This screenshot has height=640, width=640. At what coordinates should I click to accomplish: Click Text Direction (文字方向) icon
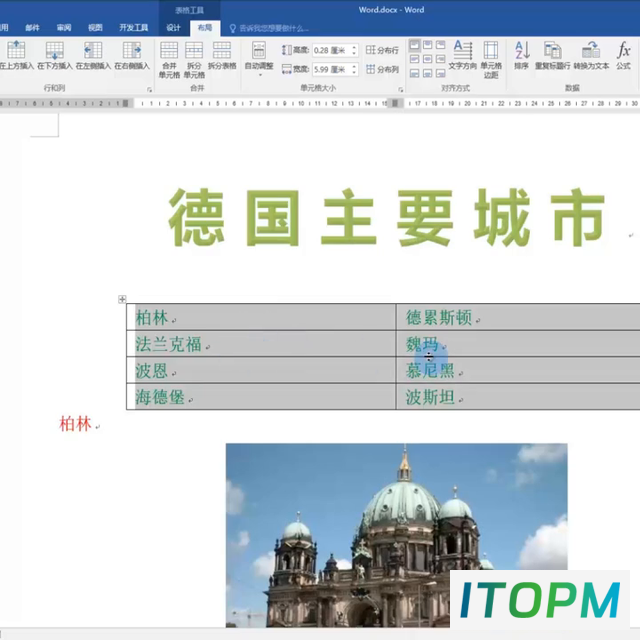(462, 50)
